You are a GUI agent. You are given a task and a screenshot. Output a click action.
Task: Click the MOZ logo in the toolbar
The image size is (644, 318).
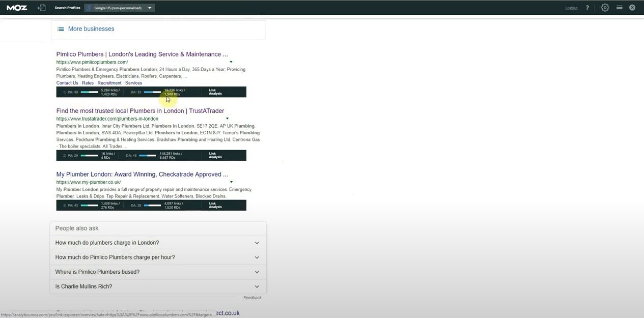tap(16, 7)
